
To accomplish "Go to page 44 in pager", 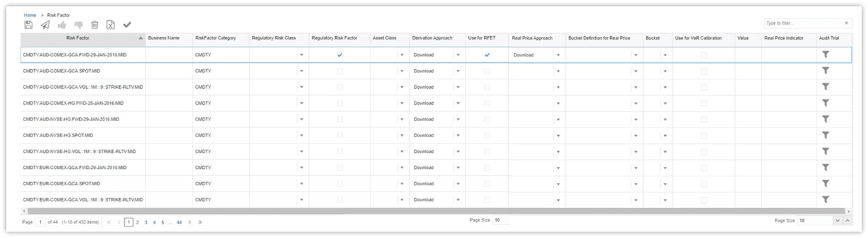I will pos(180,222).
